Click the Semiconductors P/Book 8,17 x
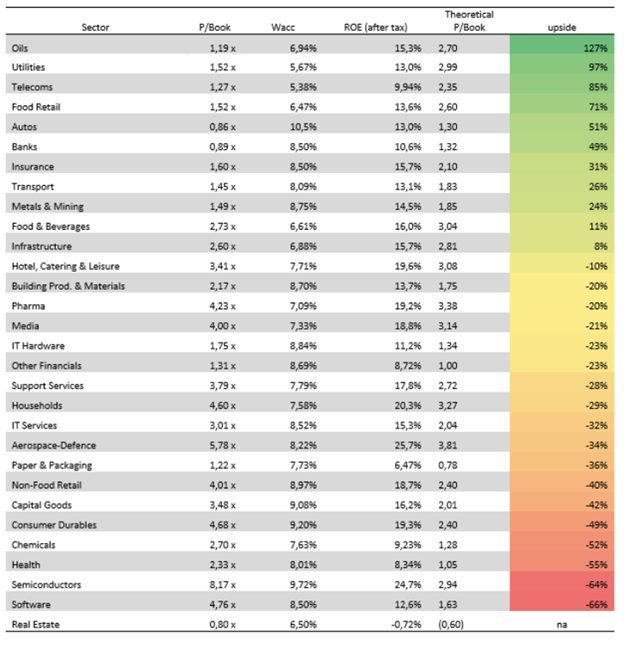 pos(222,585)
